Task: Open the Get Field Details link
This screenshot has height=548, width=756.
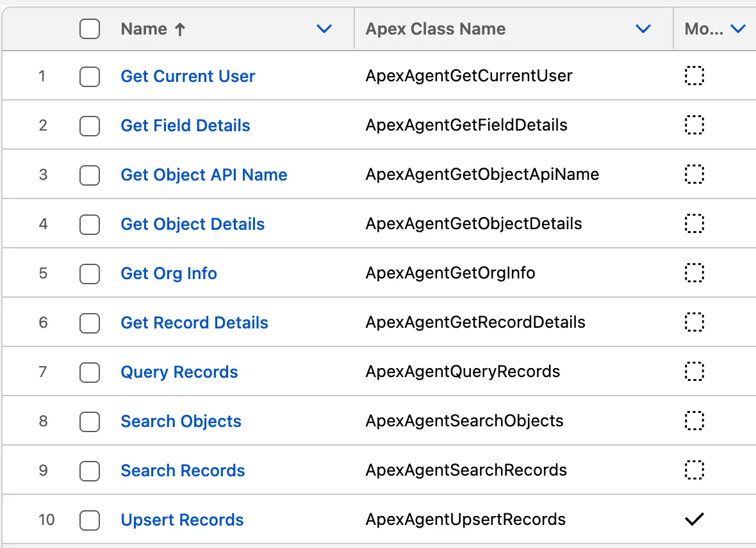Action: pyautogui.click(x=185, y=125)
